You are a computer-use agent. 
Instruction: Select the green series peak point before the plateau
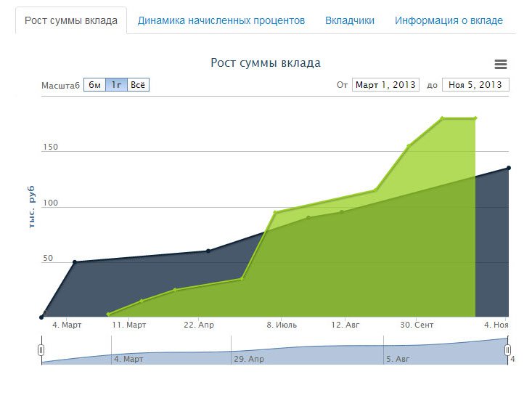pyautogui.click(x=442, y=118)
